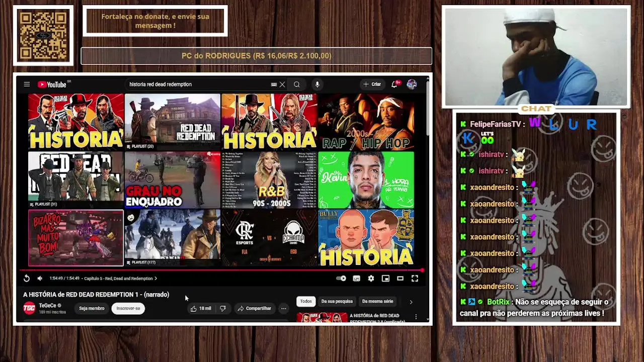Show next filter chips with right arrow

[x=411, y=302]
